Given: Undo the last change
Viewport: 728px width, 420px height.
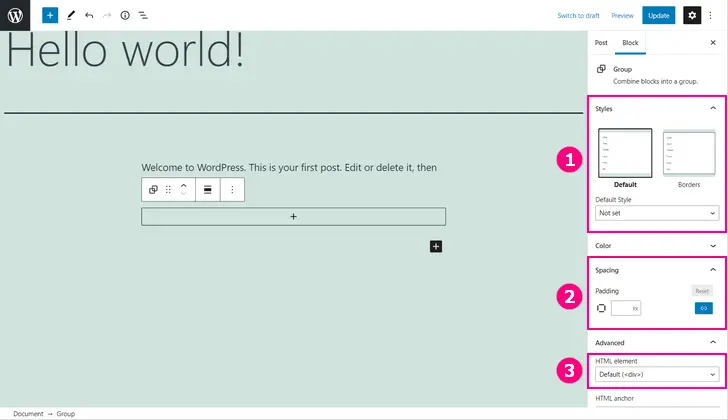Looking at the screenshot, I should [89, 15].
